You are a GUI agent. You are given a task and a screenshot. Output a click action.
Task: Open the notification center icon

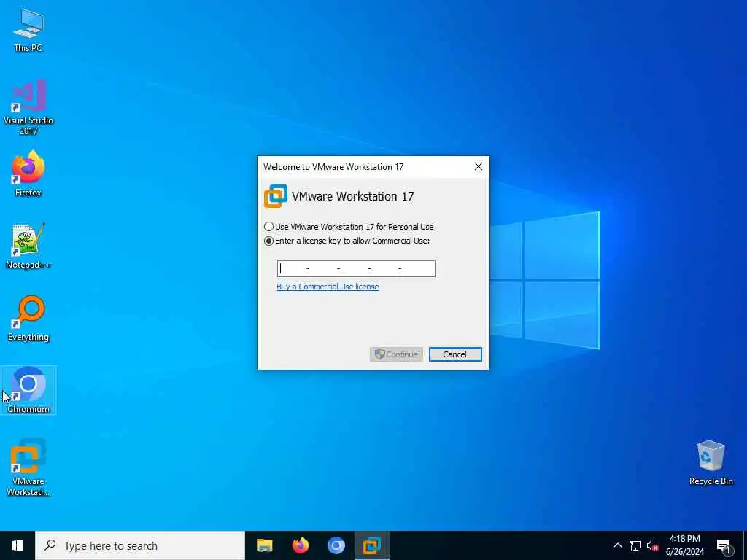pyautogui.click(x=724, y=545)
